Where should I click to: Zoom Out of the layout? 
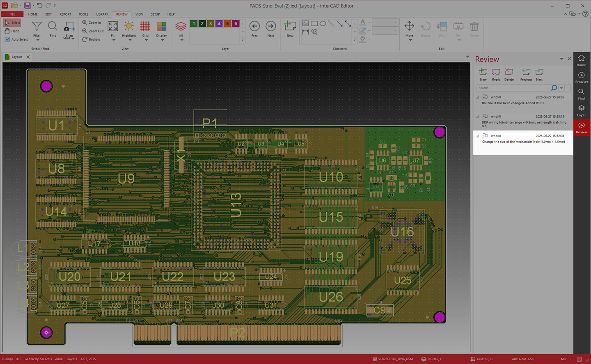pos(93,31)
